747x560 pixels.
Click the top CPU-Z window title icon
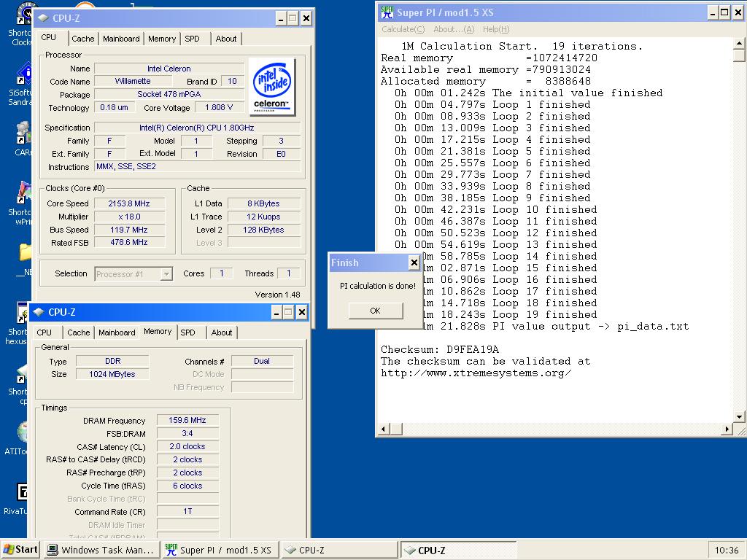(43, 18)
